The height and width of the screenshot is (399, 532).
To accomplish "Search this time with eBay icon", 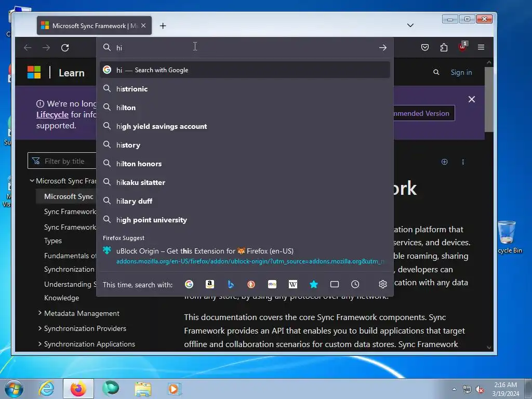I will pyautogui.click(x=272, y=284).
